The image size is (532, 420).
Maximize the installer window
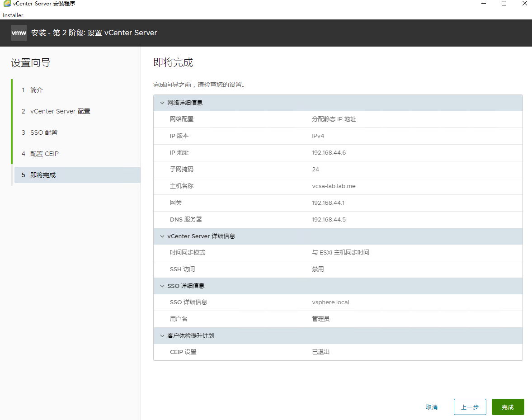pyautogui.click(x=504, y=4)
